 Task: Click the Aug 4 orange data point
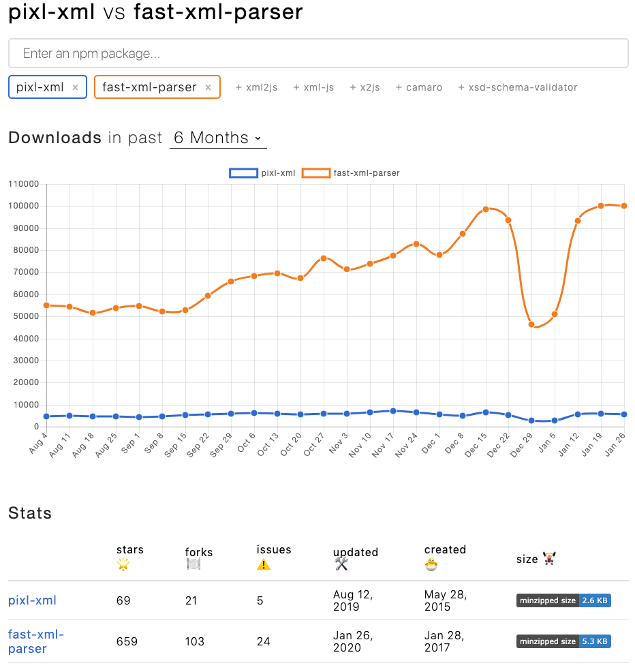tap(46, 305)
